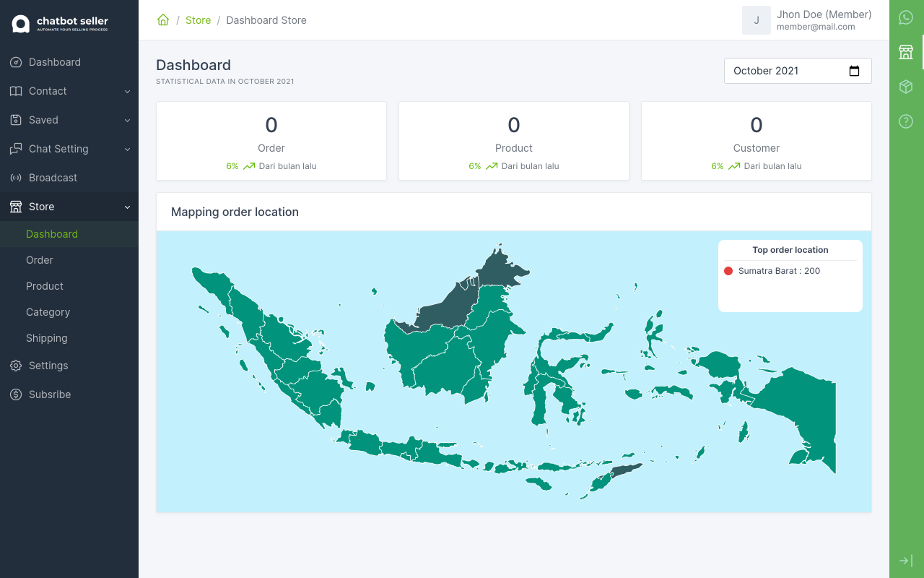Image resolution: width=924 pixels, height=578 pixels.
Task: Click the Top order location heading
Action: [790, 250]
